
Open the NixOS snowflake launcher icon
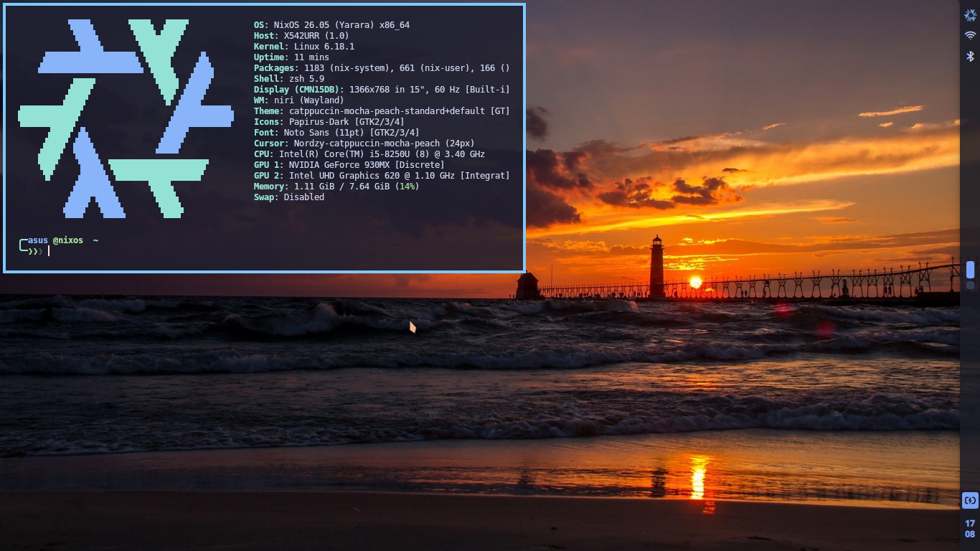point(970,15)
